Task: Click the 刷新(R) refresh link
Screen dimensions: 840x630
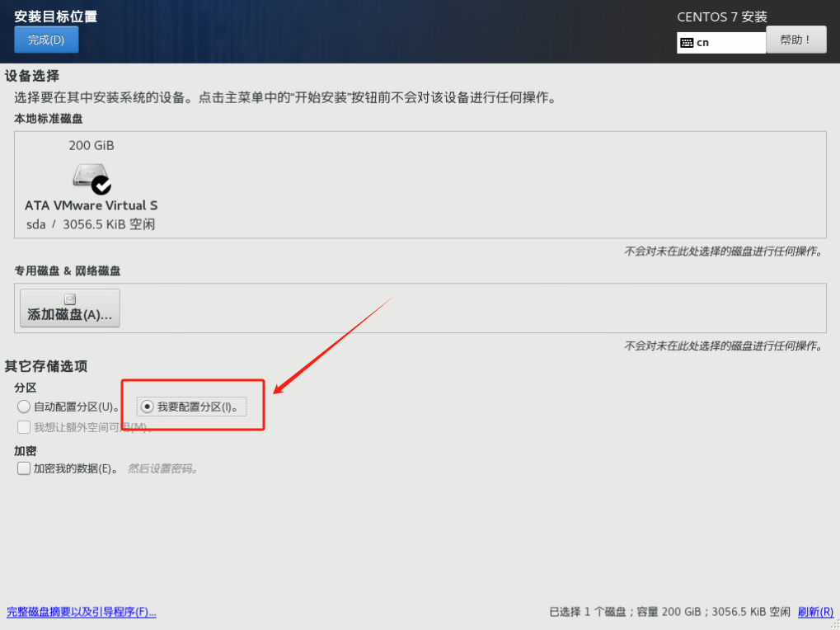Action: tap(815, 612)
